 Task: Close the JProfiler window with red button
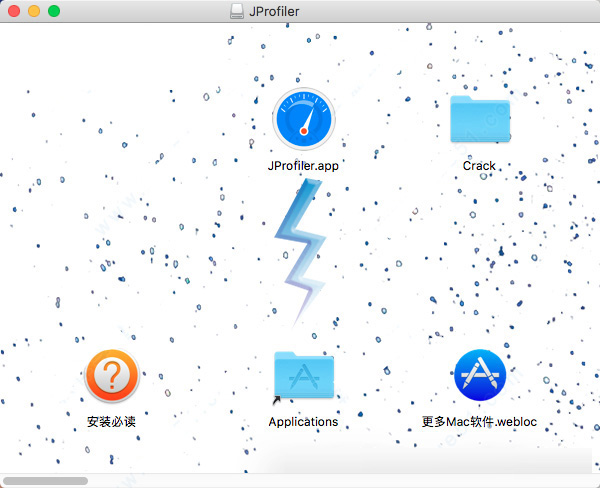14,11
